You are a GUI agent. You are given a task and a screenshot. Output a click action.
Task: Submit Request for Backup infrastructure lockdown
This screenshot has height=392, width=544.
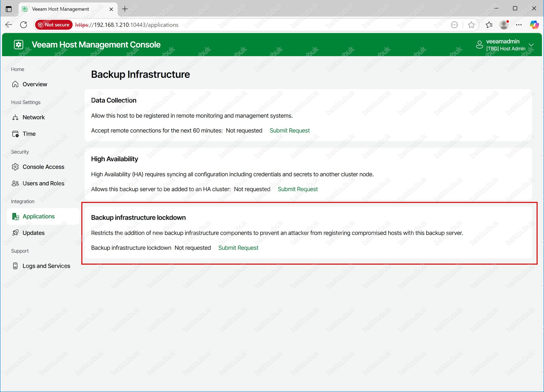238,248
